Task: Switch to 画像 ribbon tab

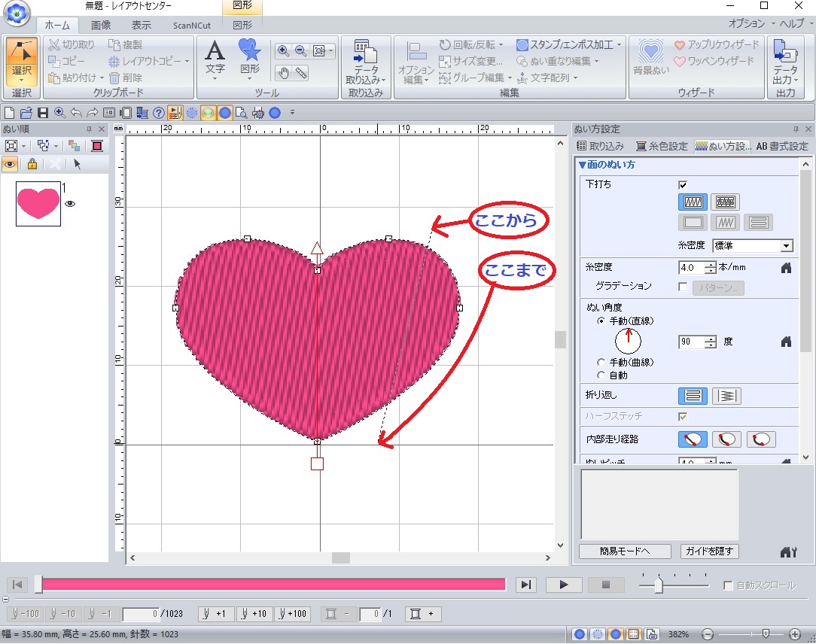Action: coord(100,25)
